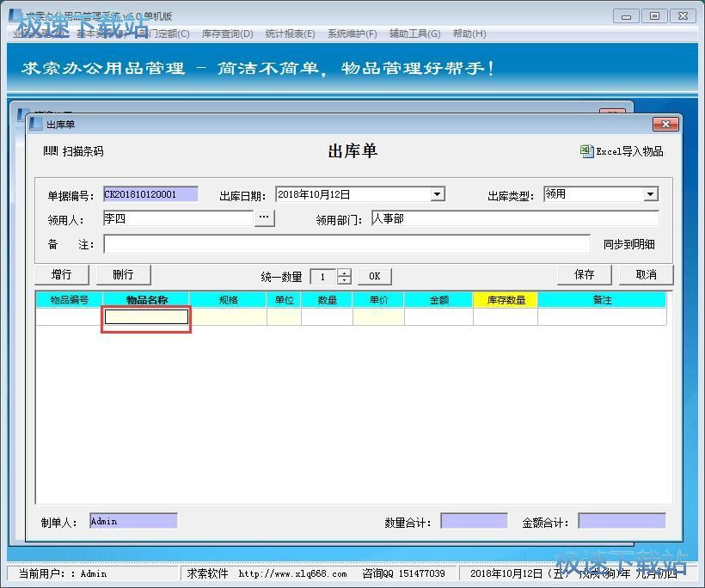Screen dimensions: 705x588
Task: Click the 同步到明细 label
Action: [x=628, y=244]
